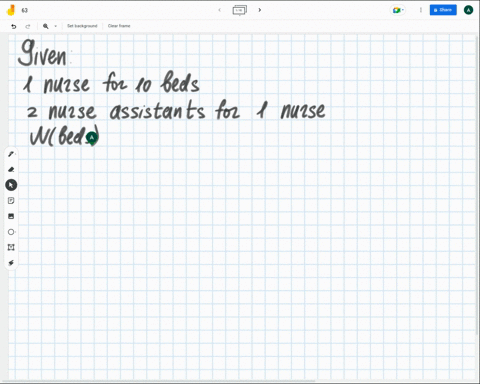Expand the frame bar thumbnail
Screen dimensions: 480x384
[239, 10]
